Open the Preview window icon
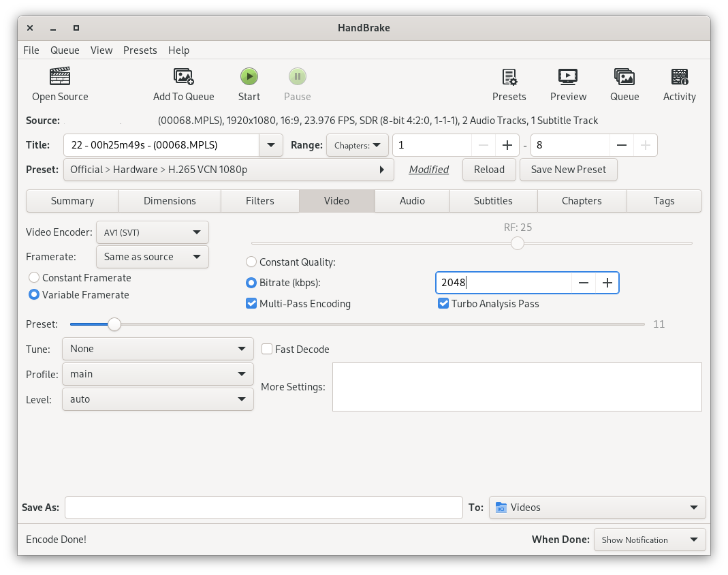The width and height of the screenshot is (728, 575). (x=568, y=76)
